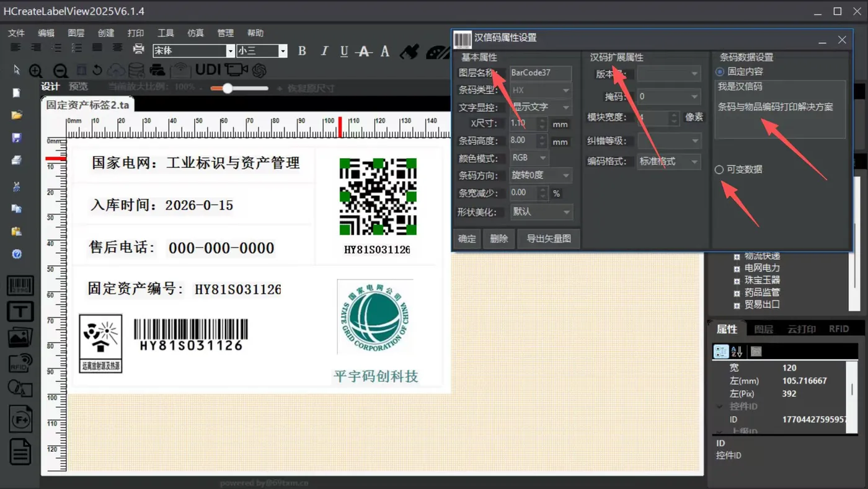The height and width of the screenshot is (489, 868).
Task: Save the label with floppy disk icon
Action: (x=17, y=137)
